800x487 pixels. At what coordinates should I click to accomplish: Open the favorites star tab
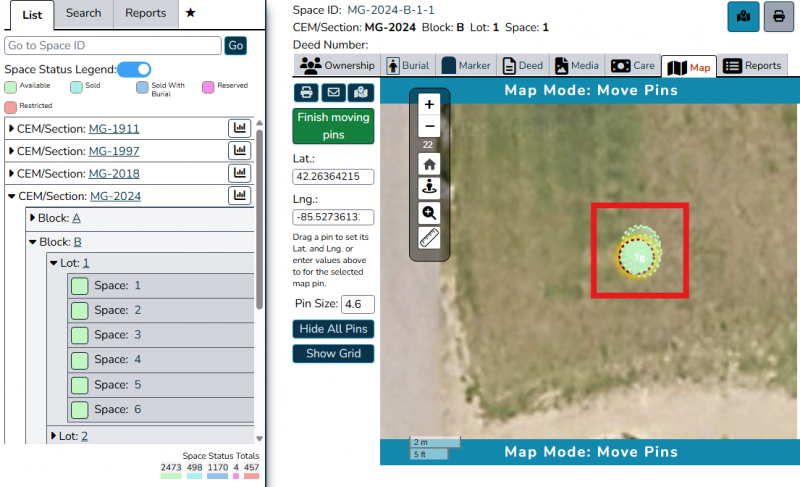tap(190, 13)
